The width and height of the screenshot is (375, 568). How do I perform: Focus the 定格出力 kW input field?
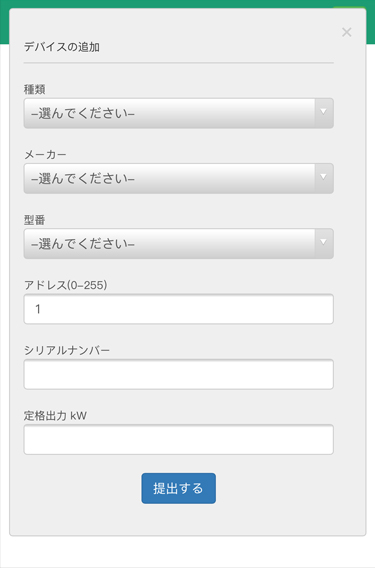tap(179, 439)
